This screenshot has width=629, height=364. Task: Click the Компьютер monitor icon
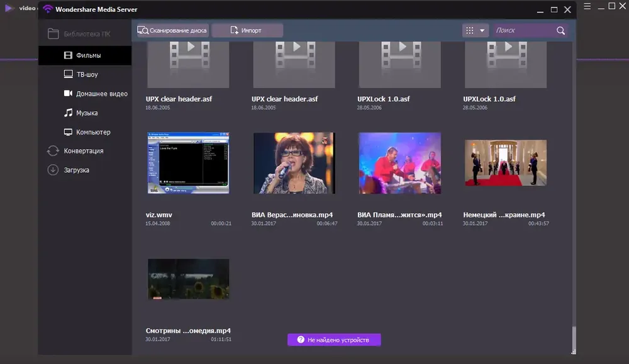click(68, 132)
